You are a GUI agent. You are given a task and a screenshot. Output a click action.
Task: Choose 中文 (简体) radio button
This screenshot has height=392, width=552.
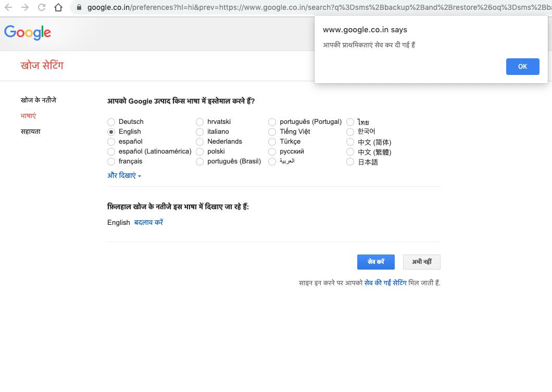(x=350, y=142)
